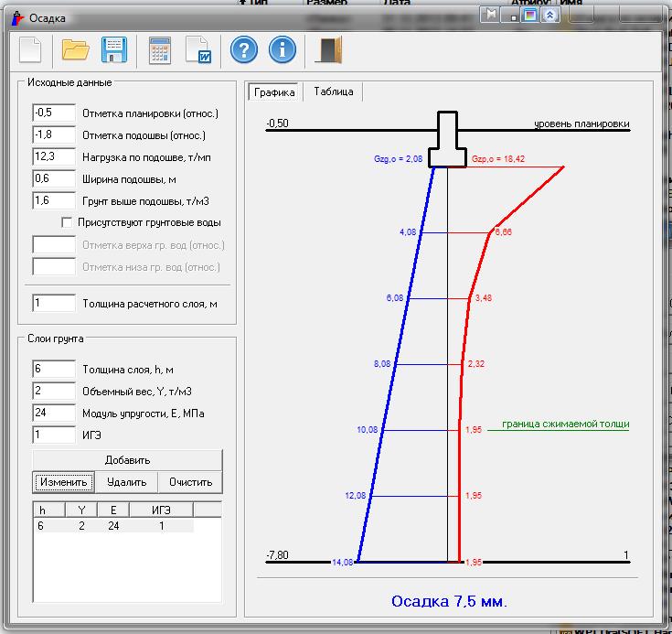The image size is (672, 634).
Task: Click the h column header in layers table
Action: 49,510
